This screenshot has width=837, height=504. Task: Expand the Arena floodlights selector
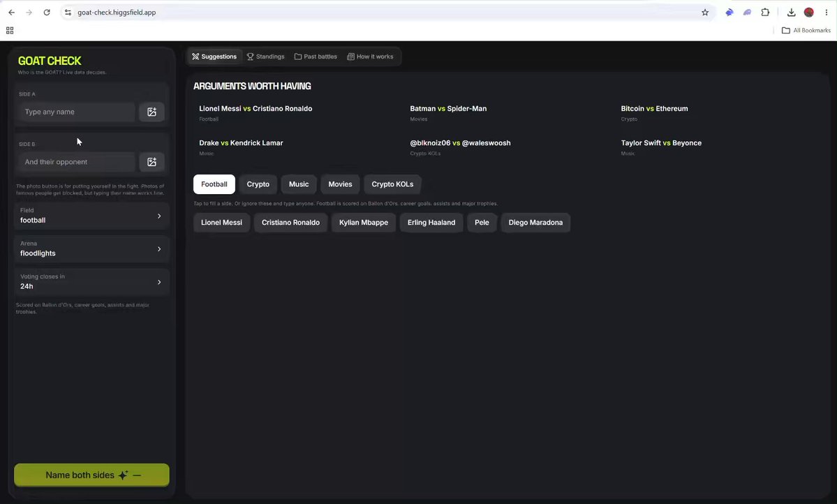[92, 249]
